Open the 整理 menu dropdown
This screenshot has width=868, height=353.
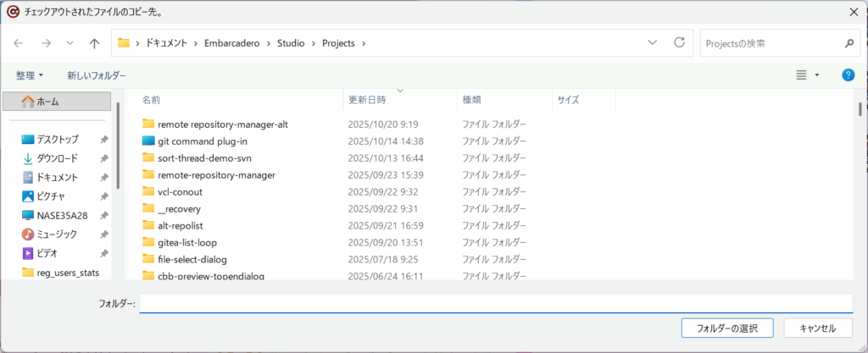(30, 75)
